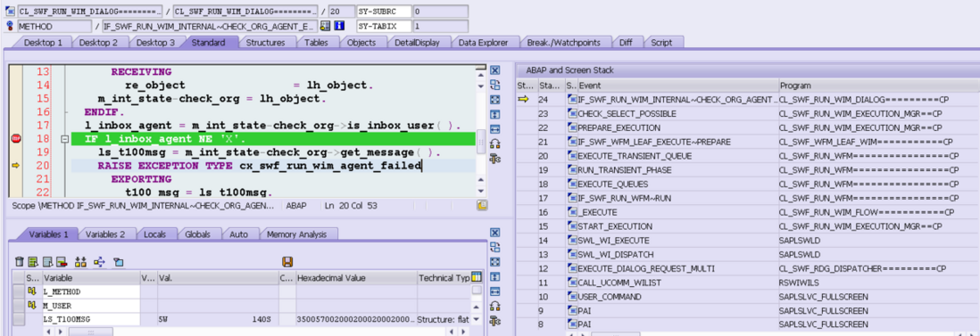Maximize variables tool horizontally icon
980x336 pixels.
point(495,291)
